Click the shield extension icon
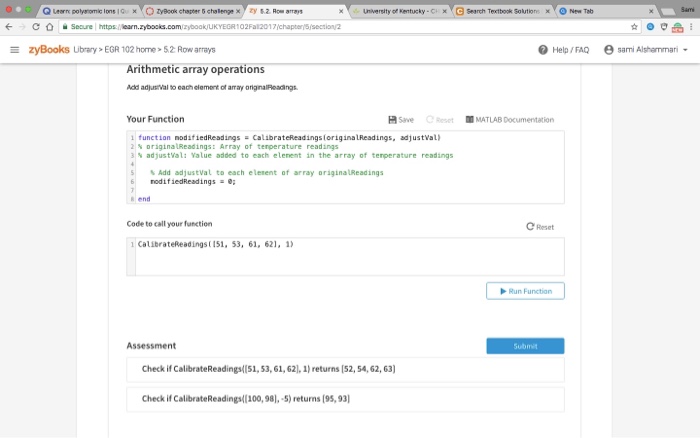The width and height of the screenshot is (700, 438). point(664,27)
